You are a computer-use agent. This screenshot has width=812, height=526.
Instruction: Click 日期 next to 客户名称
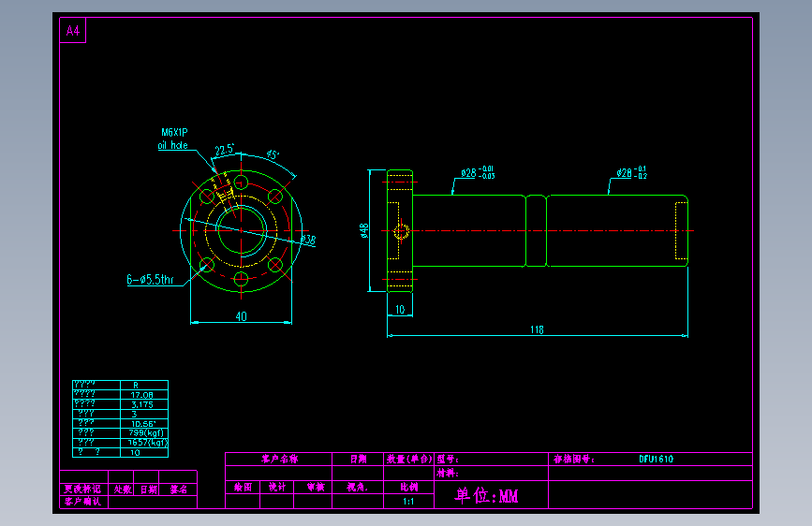click(359, 459)
